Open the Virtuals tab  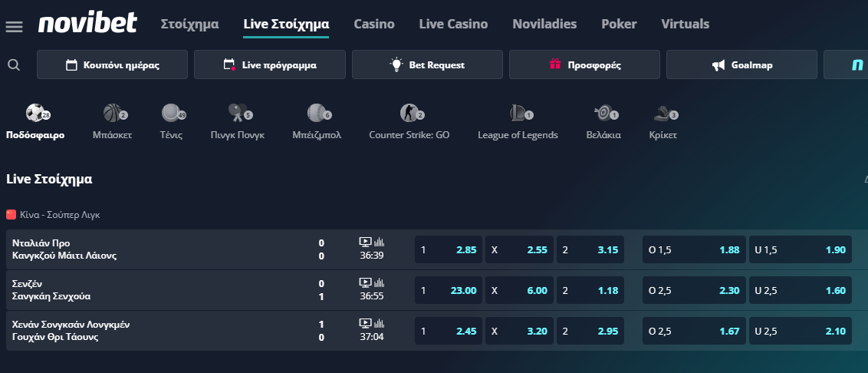685,24
